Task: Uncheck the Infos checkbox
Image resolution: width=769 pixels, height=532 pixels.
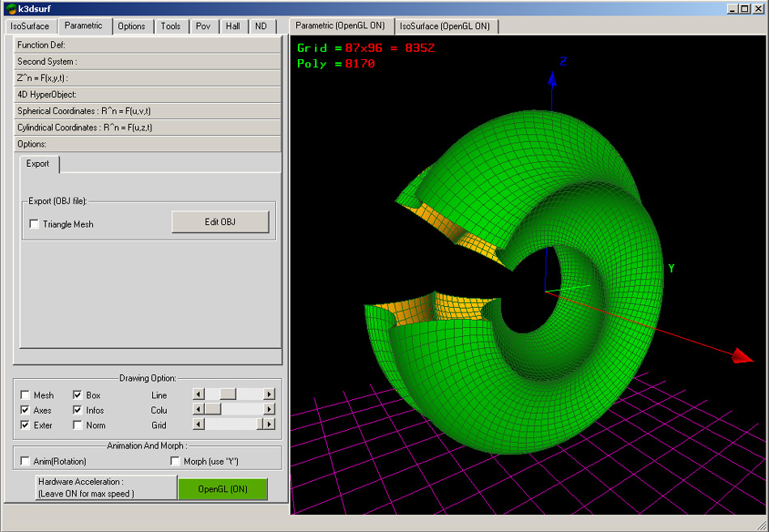Action: pyautogui.click(x=78, y=411)
